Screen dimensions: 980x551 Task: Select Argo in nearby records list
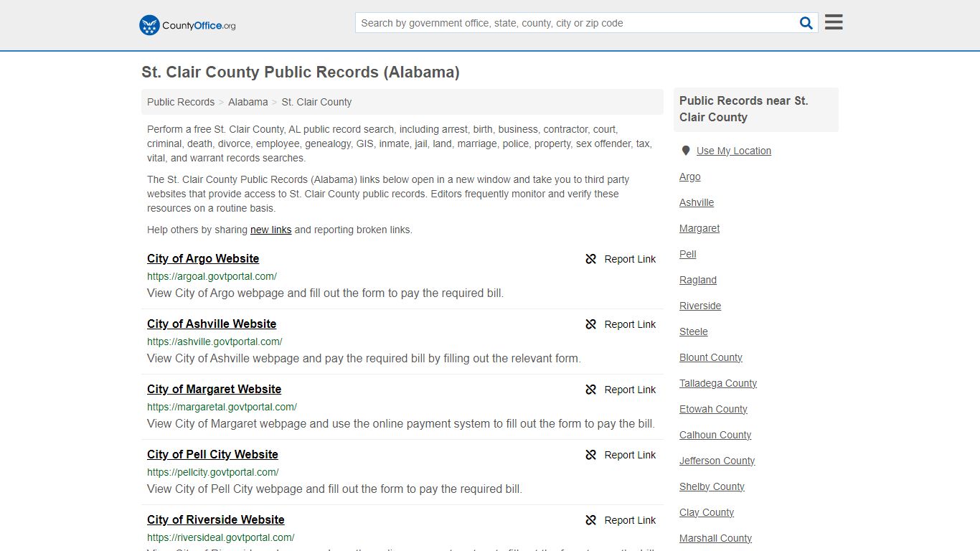pos(690,176)
